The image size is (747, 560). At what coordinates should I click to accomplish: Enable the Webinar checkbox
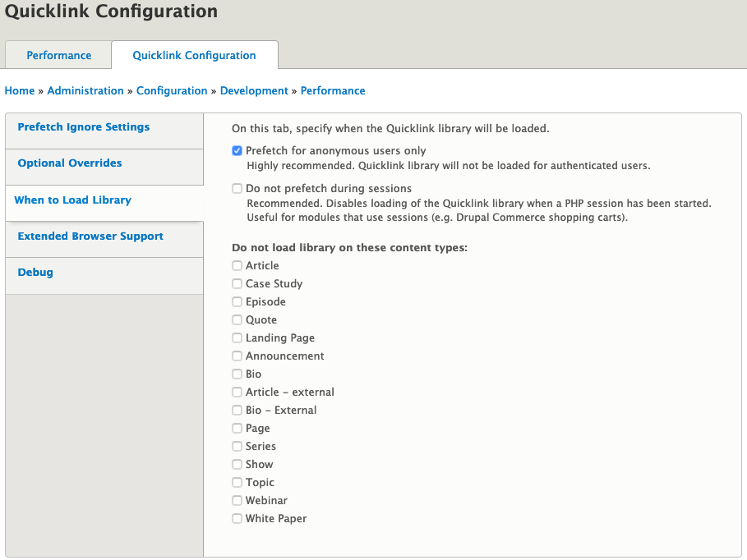click(237, 500)
